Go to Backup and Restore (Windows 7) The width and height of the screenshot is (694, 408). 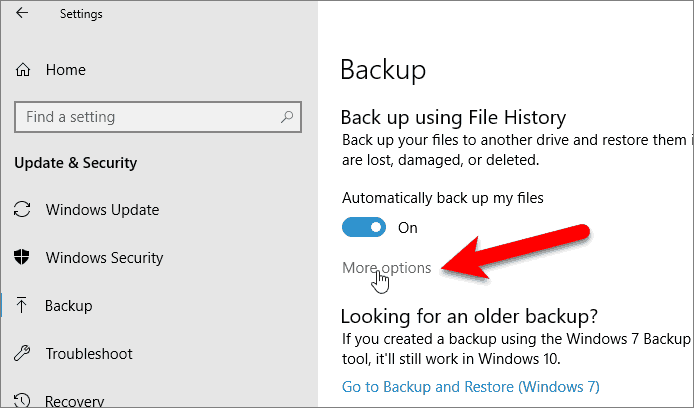tap(470, 386)
